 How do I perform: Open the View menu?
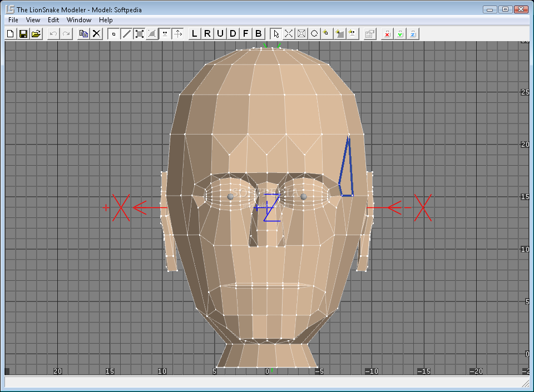click(x=33, y=20)
